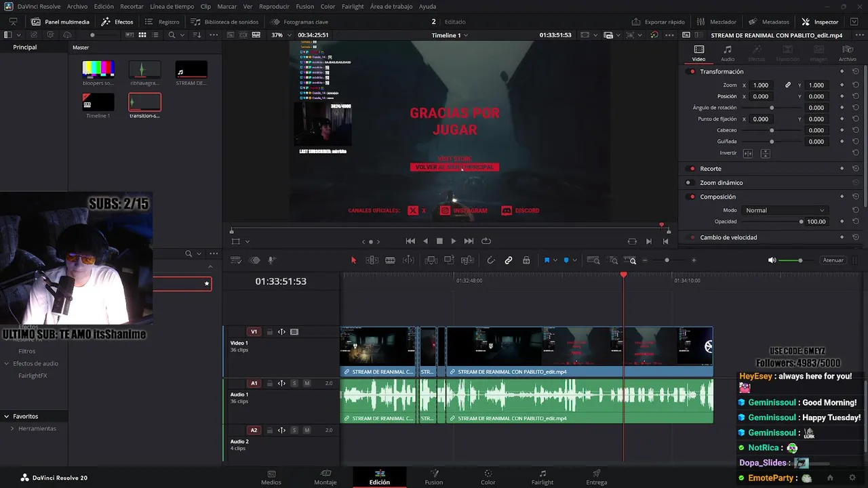Image resolution: width=868 pixels, height=488 pixels.
Task: Open the Archivo menu
Action: pos(77,6)
